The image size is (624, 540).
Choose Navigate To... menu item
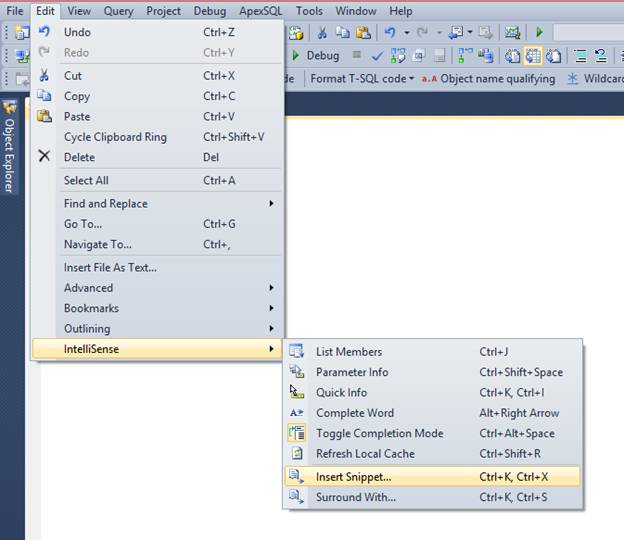(x=158, y=244)
